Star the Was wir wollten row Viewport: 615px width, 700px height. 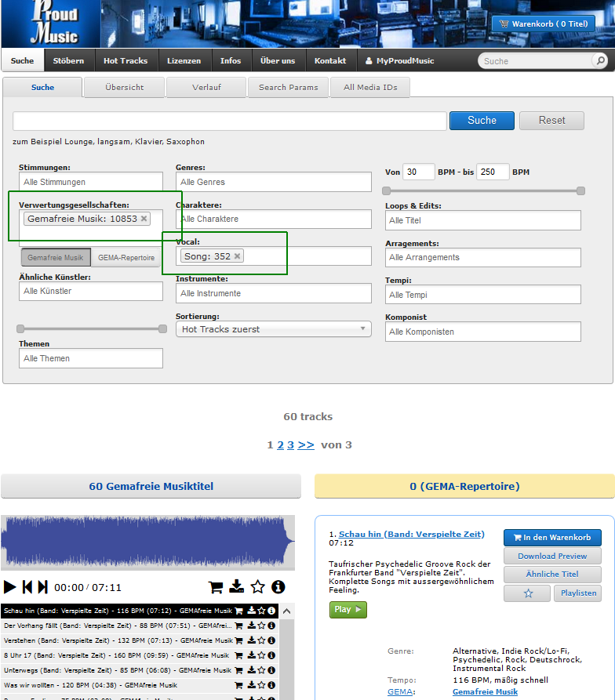click(261, 685)
